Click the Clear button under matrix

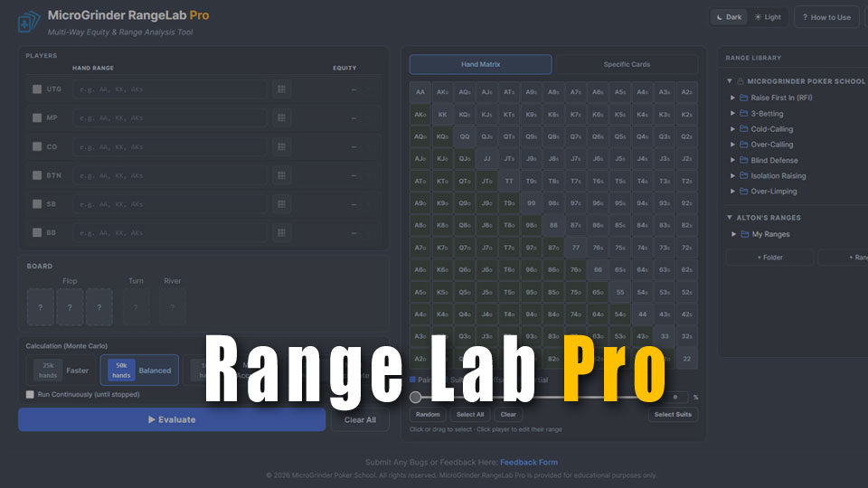coord(508,415)
